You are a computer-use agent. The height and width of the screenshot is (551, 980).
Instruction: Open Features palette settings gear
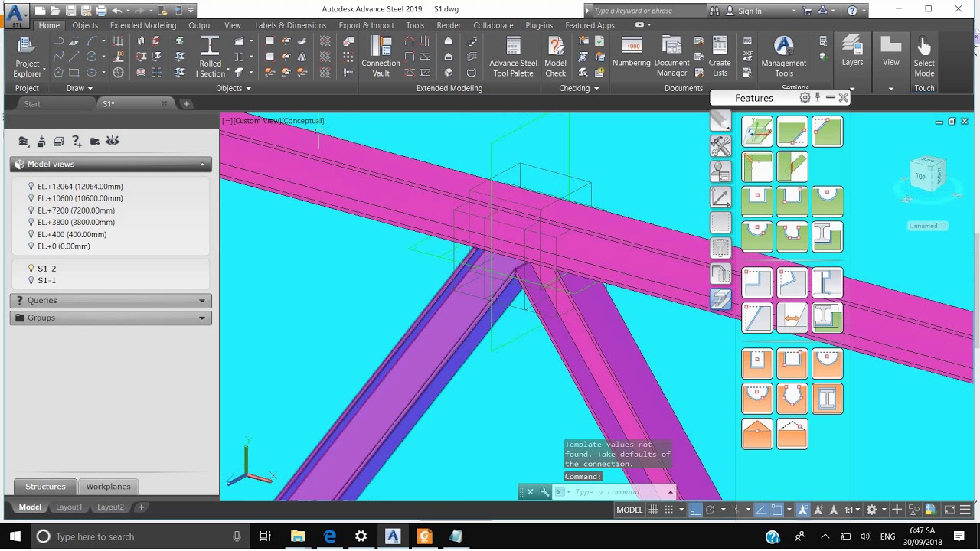point(805,98)
